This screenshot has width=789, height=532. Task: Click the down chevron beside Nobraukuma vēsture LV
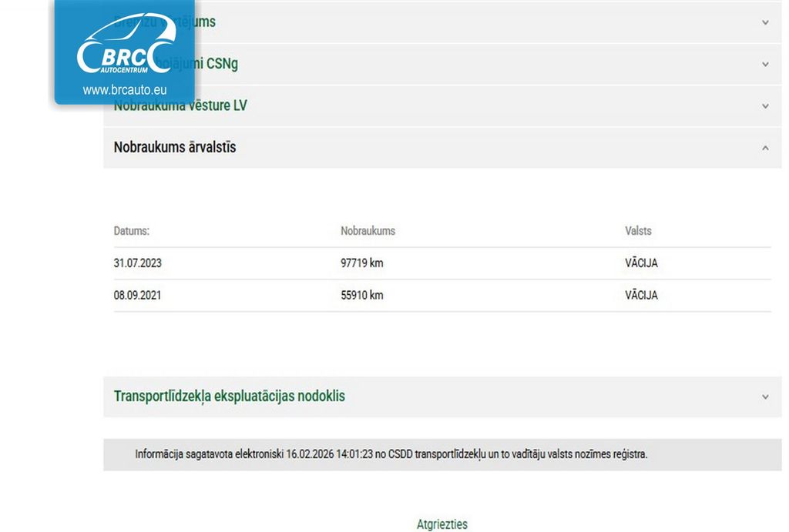point(764,105)
